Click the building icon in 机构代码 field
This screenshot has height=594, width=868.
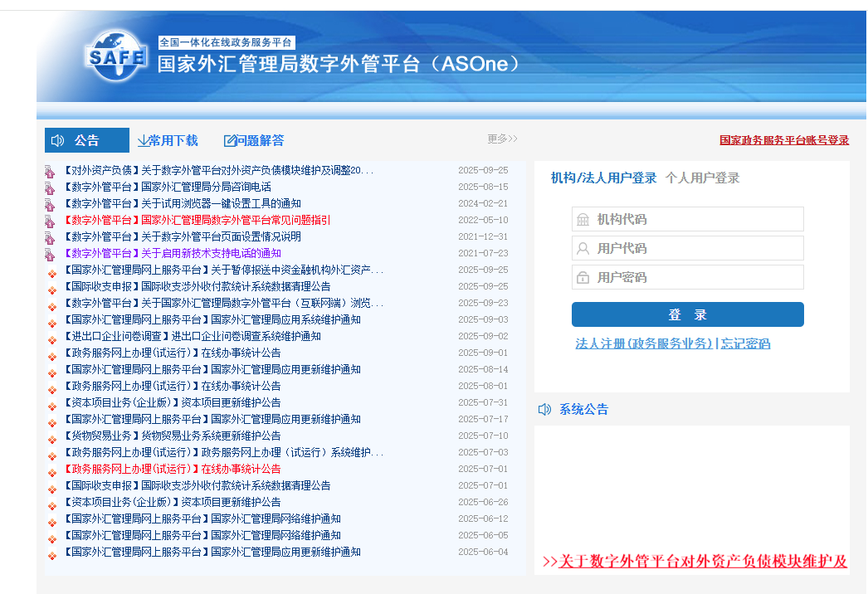[x=583, y=220]
